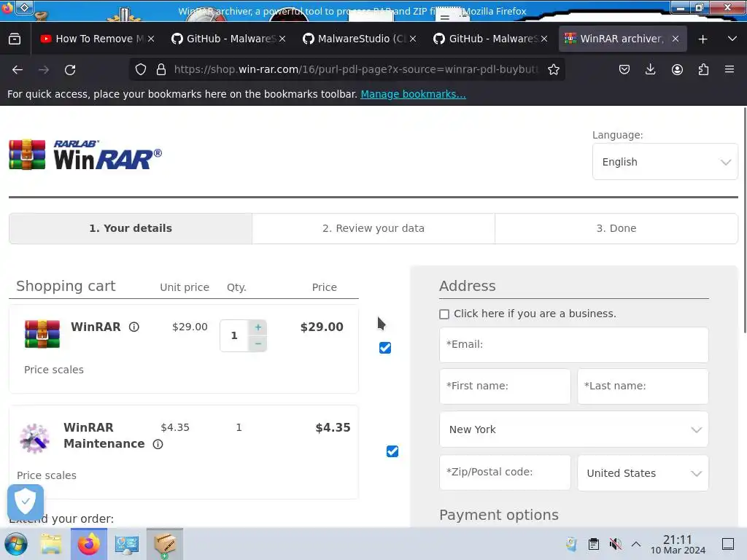
Task: Open the notification center icon
Action: tap(728, 544)
